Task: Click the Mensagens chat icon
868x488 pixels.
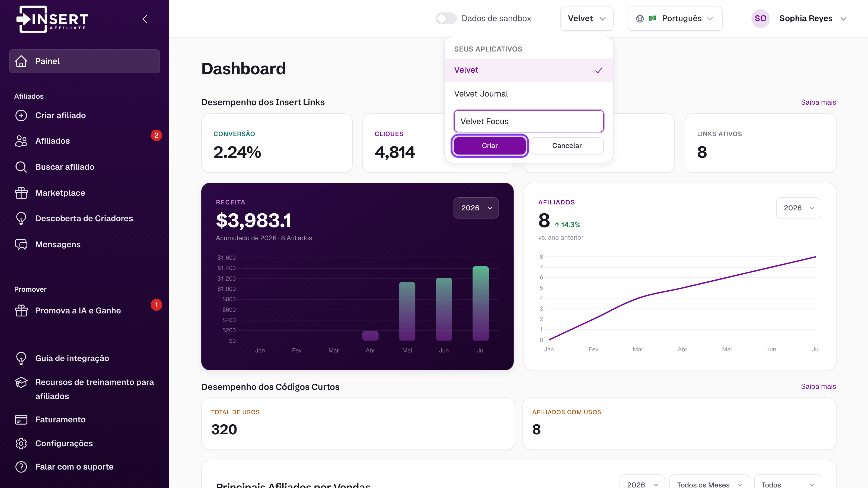Action: [21, 245]
